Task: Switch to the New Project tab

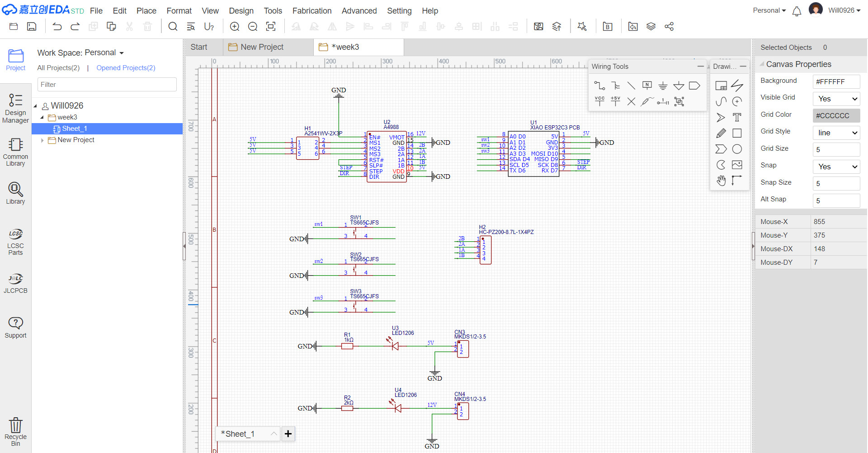Action: [x=262, y=47]
